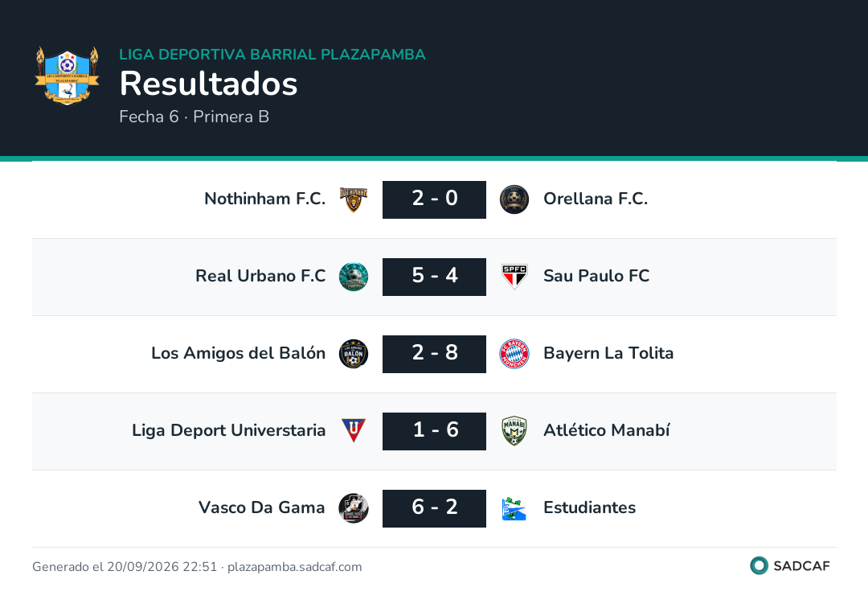The height and width of the screenshot is (608, 868).
Task: Open plazapamba.sadcaf.com footer link
Action: (x=294, y=567)
